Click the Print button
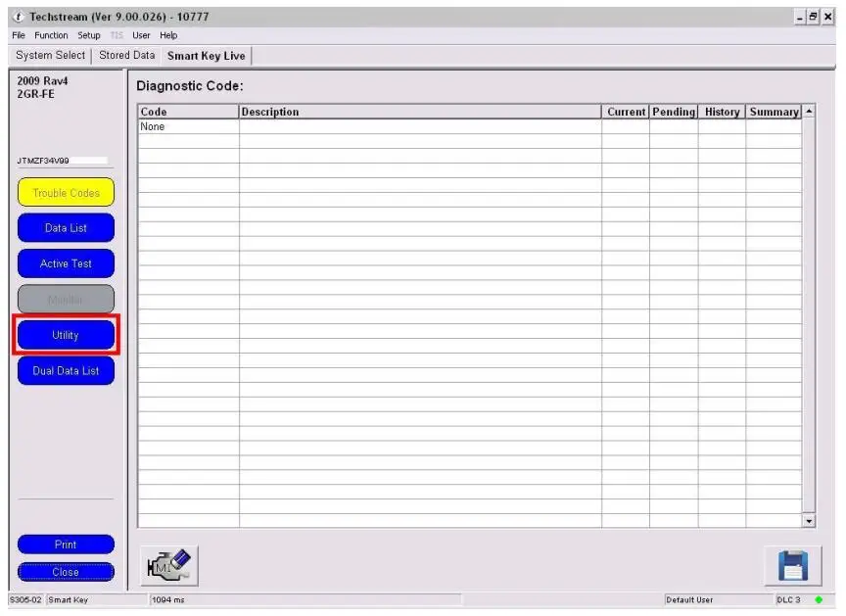 click(66, 545)
